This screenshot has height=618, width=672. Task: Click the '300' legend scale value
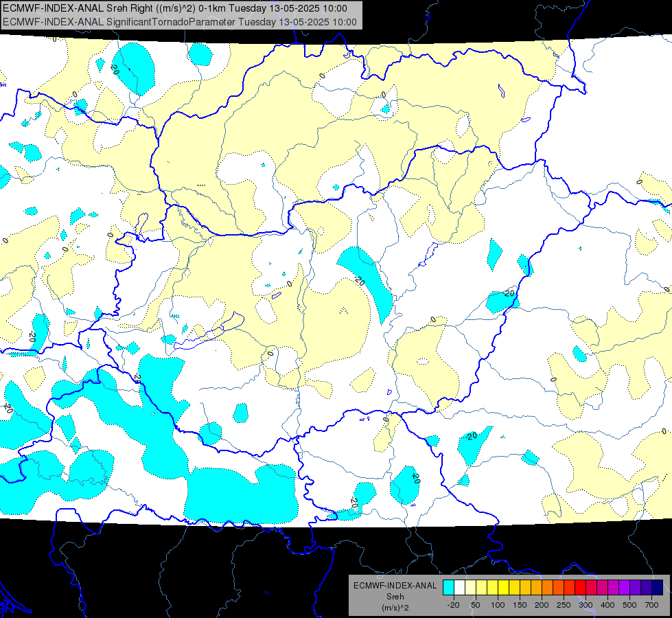point(586,605)
